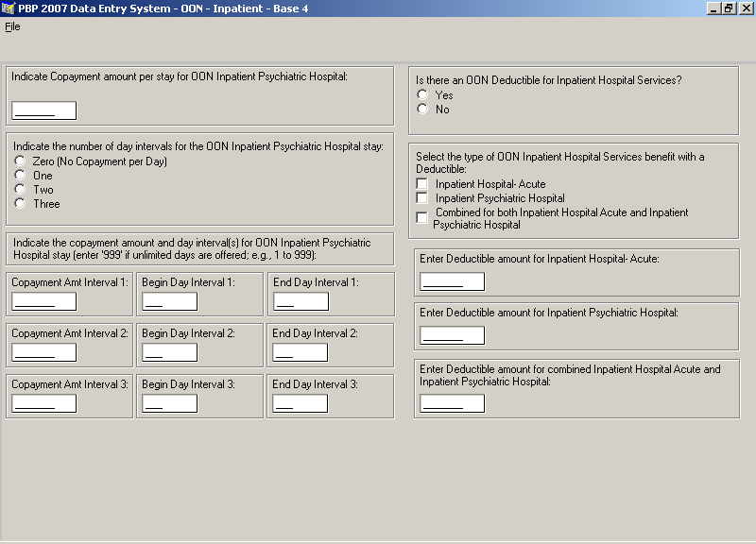This screenshot has height=544, width=756.
Task: Choose Two day intervals option
Action: 20,189
